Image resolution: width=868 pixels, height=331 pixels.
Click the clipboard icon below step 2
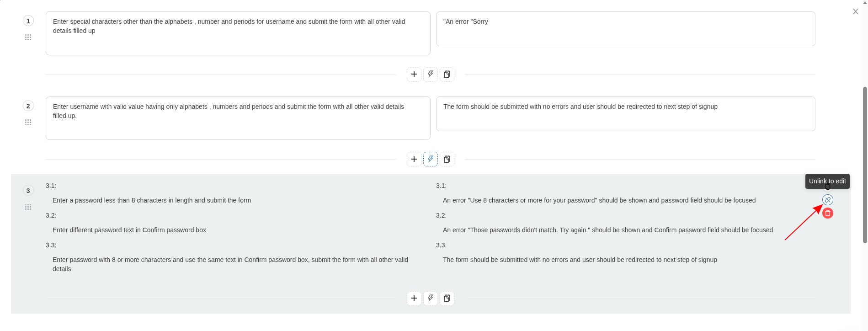click(447, 159)
